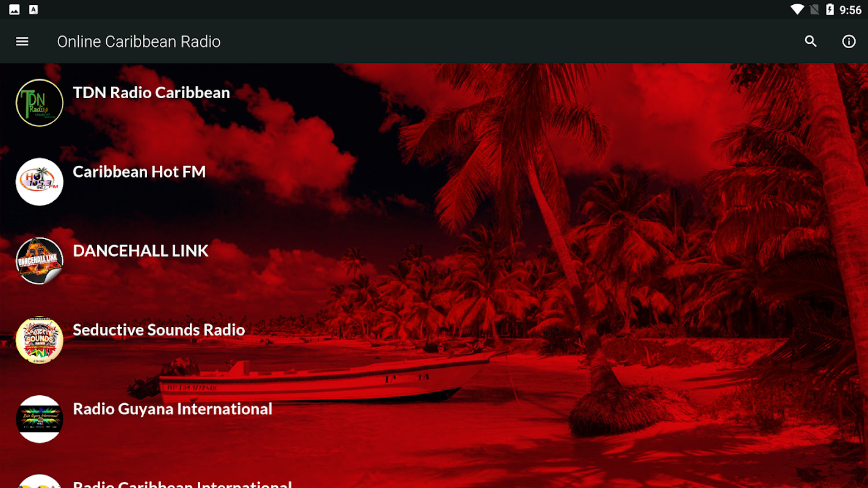Tap the search magnifier icon
The height and width of the screenshot is (488, 868).
pos(811,41)
